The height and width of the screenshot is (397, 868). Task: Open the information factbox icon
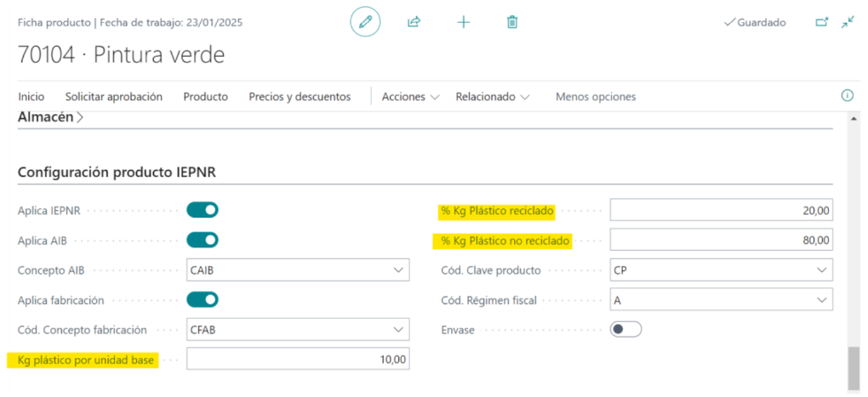(x=847, y=96)
